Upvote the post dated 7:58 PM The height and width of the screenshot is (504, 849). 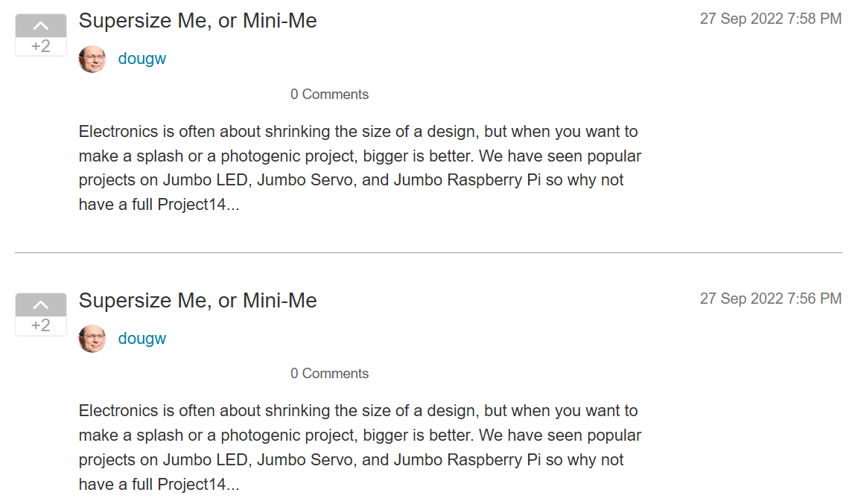click(41, 25)
